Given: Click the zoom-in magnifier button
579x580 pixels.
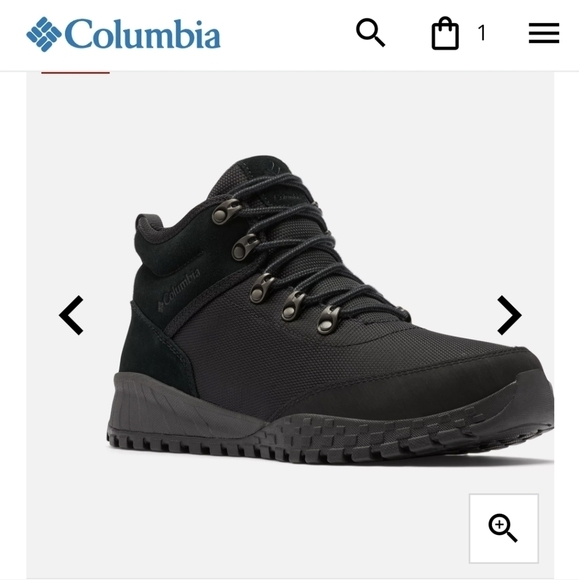Looking at the screenshot, I should click(x=503, y=528).
